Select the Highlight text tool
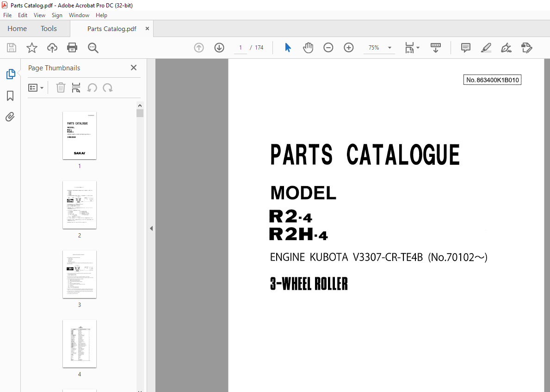The height and width of the screenshot is (392, 550). pos(486,48)
